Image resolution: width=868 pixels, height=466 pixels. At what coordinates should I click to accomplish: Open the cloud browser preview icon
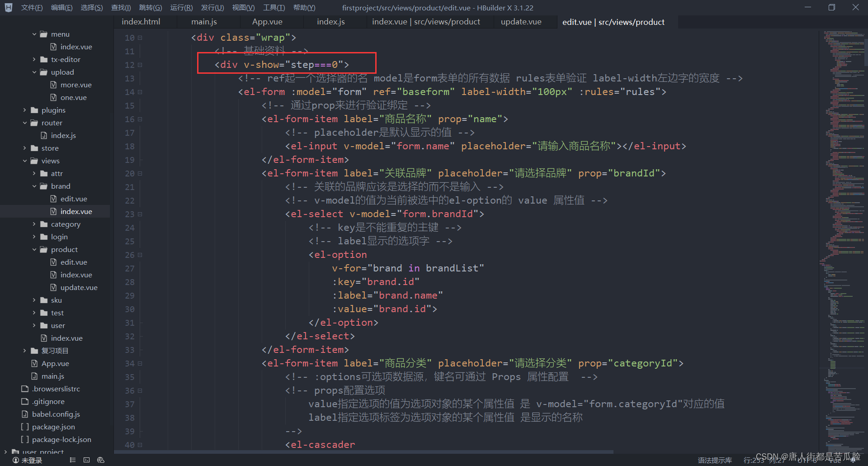tap(101, 460)
